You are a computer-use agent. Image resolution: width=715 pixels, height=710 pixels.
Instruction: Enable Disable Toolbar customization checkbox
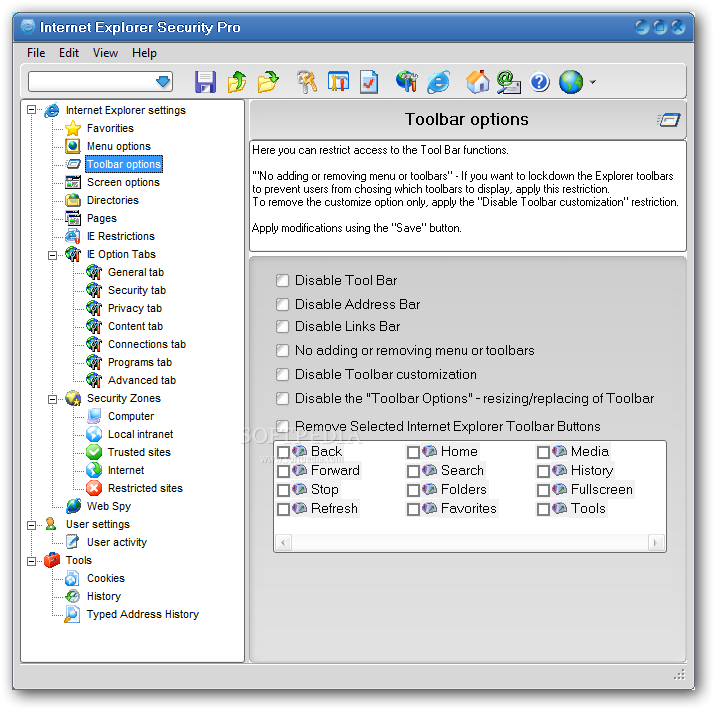282,374
